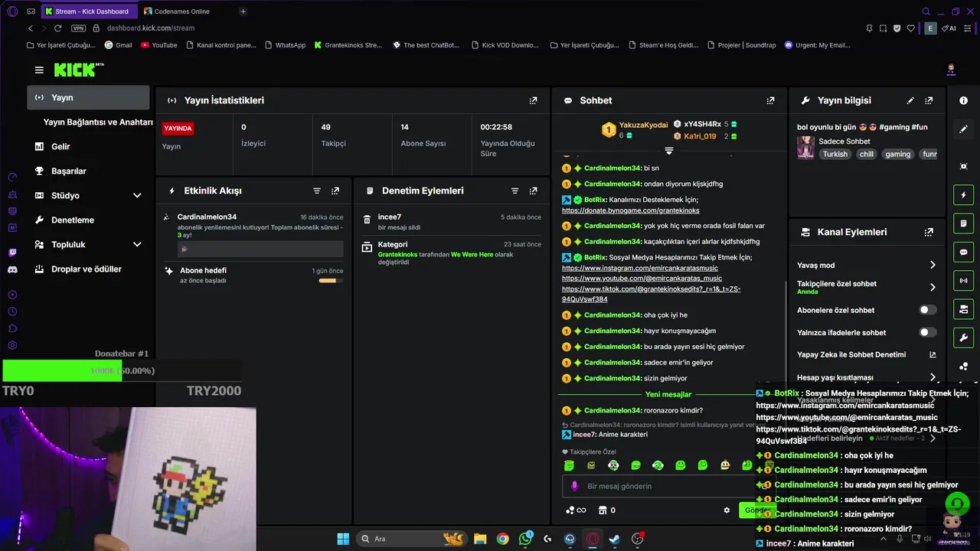The width and height of the screenshot is (980, 551).
Task: Open Yavaş mod options arrow
Action: click(933, 265)
